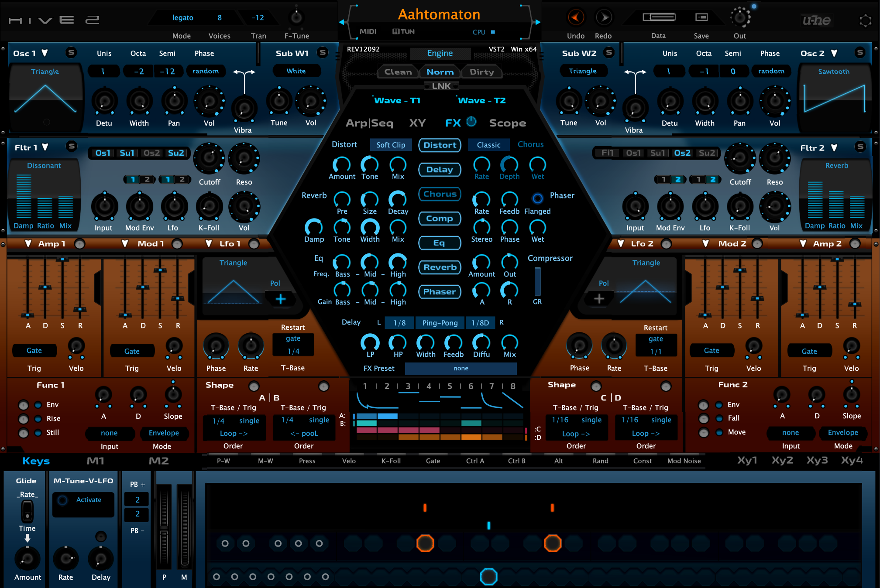880x588 pixels.
Task: Open settings with the cogwheel icon
Action: [x=865, y=21]
